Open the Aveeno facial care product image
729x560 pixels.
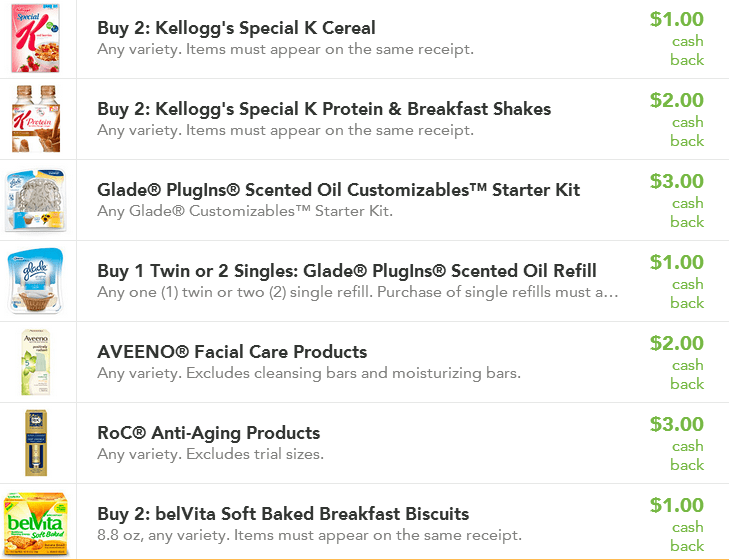pos(36,362)
